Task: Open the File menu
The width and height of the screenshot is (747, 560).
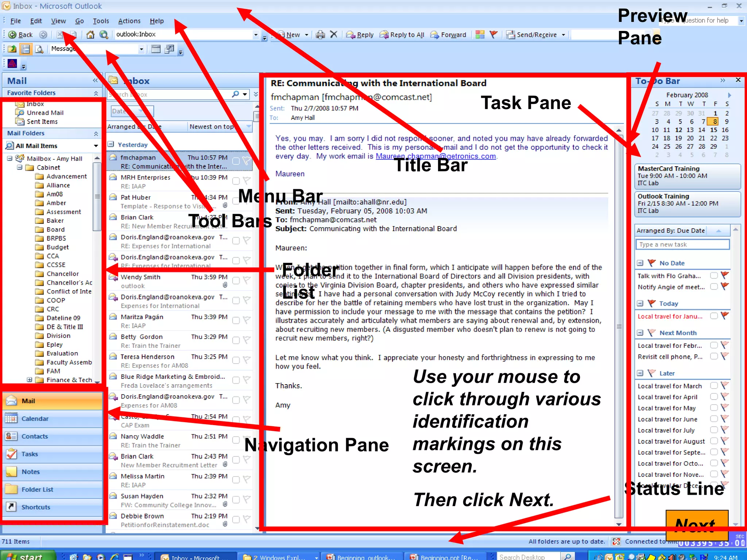Action: [15, 21]
